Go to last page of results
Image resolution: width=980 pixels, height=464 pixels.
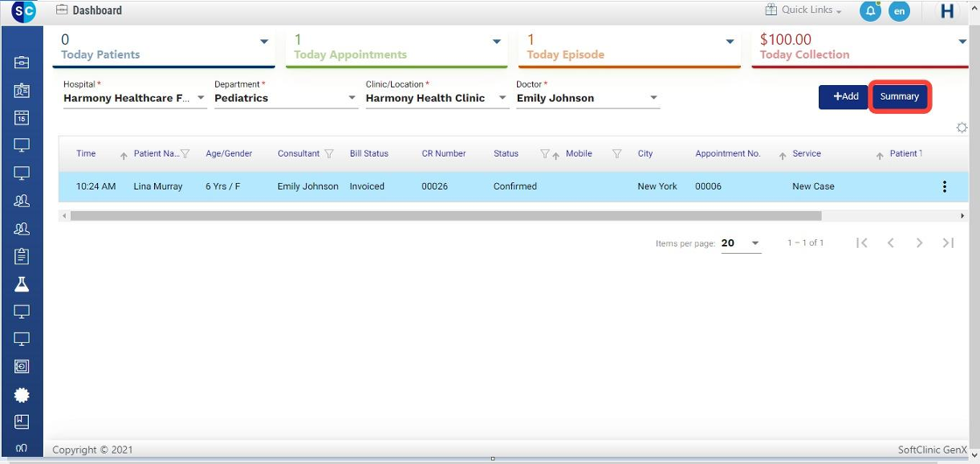coord(948,243)
